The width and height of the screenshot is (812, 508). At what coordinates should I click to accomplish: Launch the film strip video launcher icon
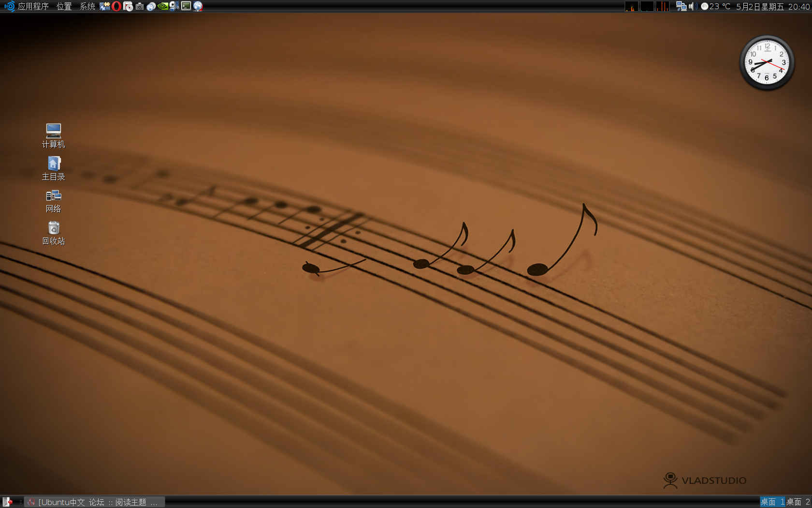174,6
